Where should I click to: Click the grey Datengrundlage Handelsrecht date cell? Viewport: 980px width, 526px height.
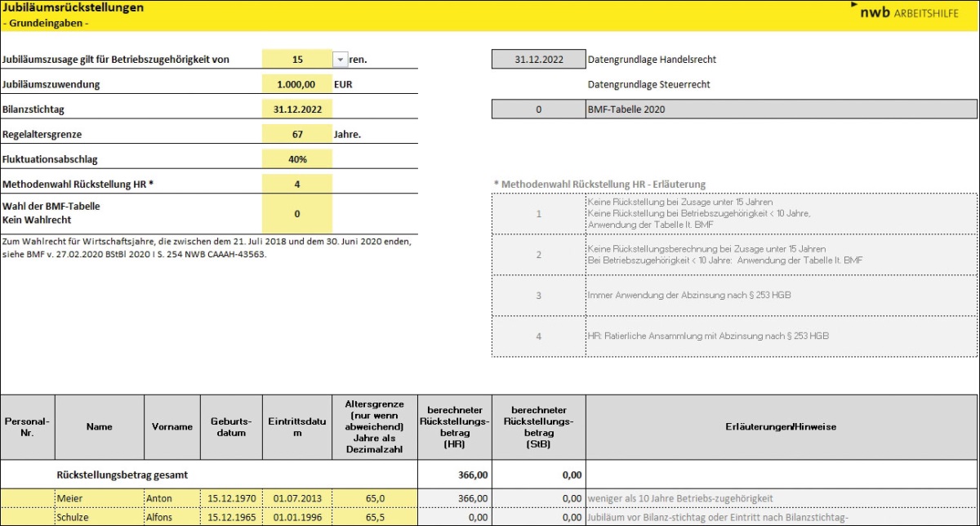pos(538,60)
